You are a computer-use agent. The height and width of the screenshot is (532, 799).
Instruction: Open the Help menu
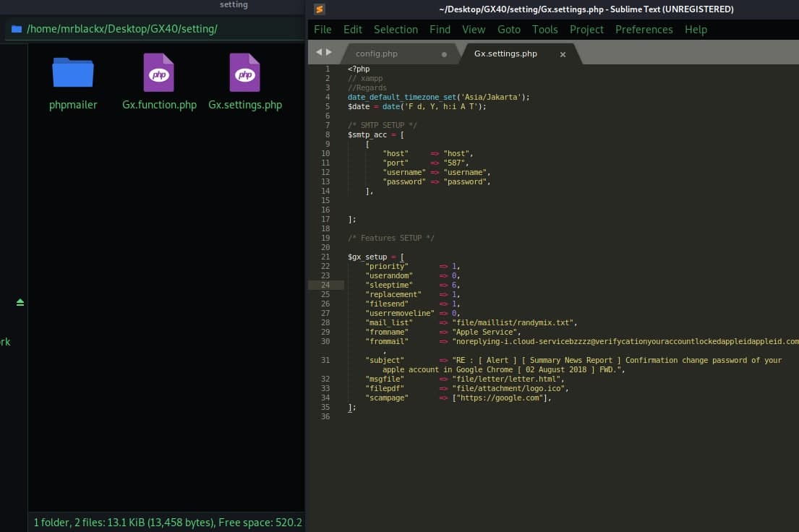tap(696, 30)
